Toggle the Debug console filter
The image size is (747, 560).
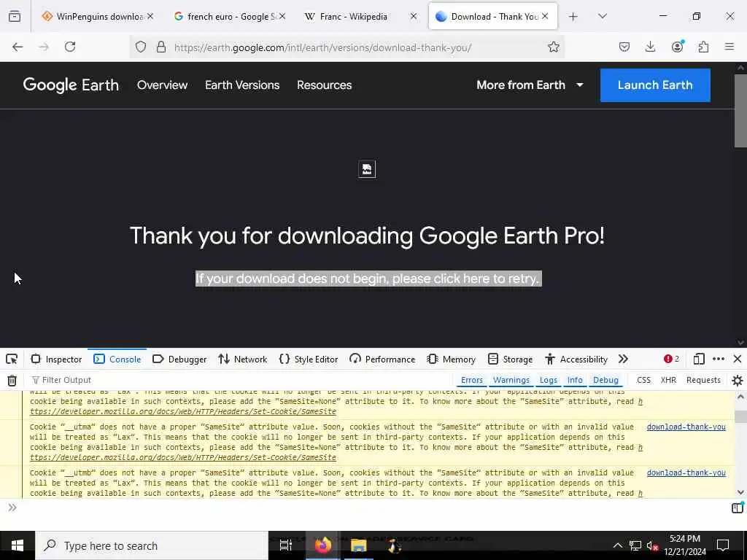(605, 380)
